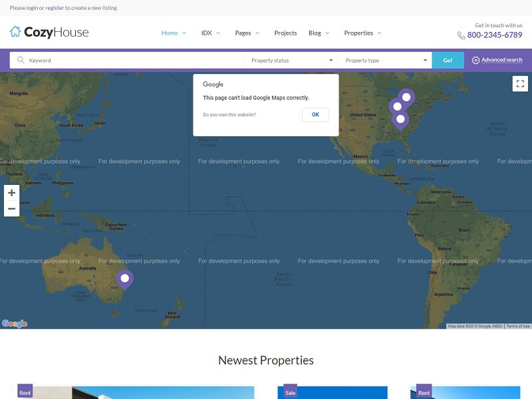Select the southernmost United States map marker
532x399 pixels.
click(x=400, y=120)
